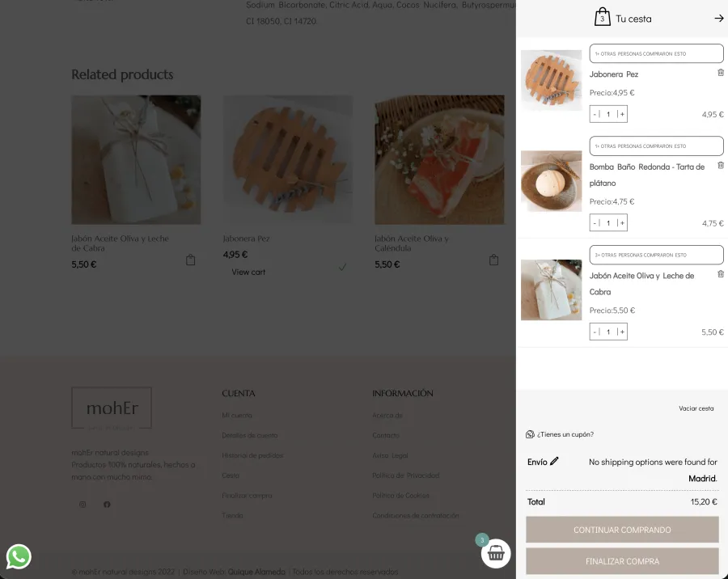Open floating basket icon with badge
The image size is (728, 579).
coord(495,553)
